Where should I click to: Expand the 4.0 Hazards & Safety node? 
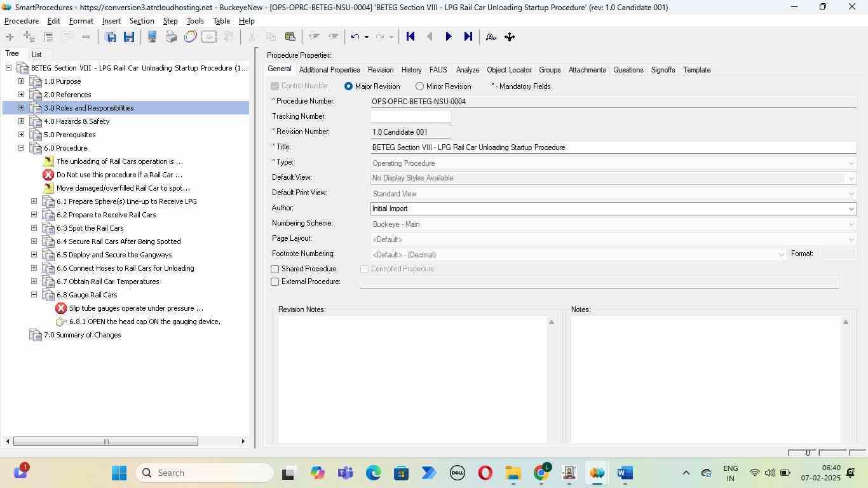(21, 121)
